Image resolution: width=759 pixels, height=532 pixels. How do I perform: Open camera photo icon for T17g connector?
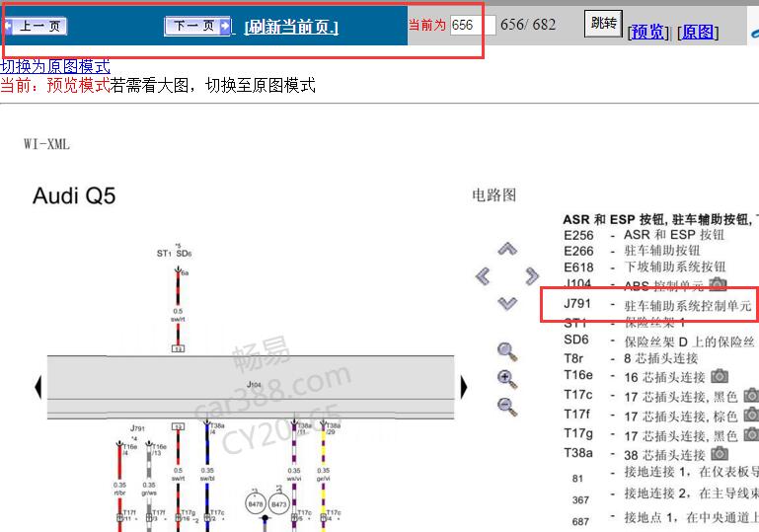[751, 434]
